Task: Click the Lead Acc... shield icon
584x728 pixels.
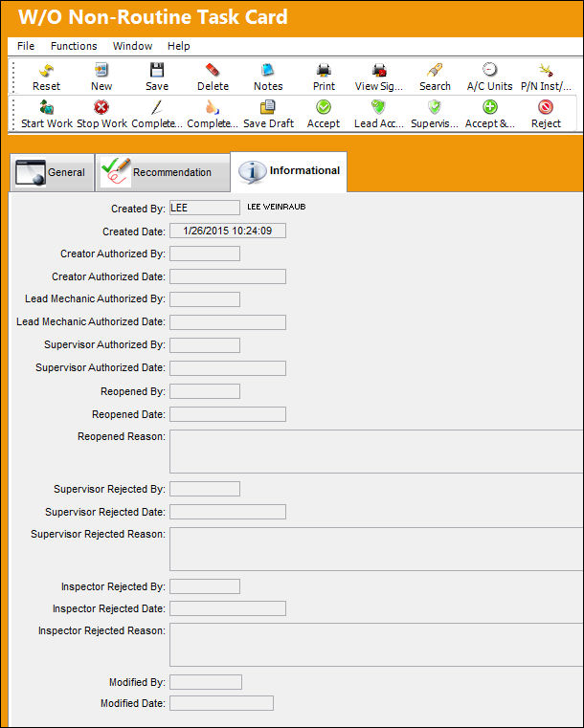Action: point(379,107)
